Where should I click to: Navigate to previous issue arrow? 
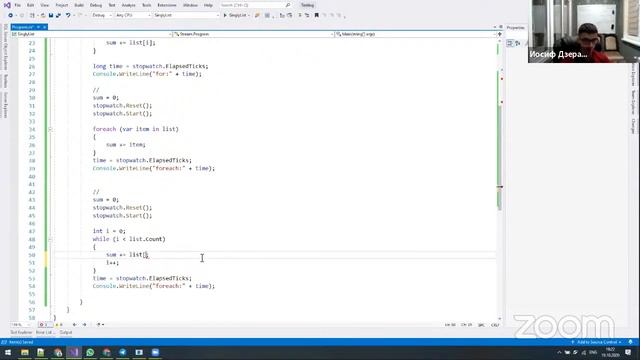(74, 325)
